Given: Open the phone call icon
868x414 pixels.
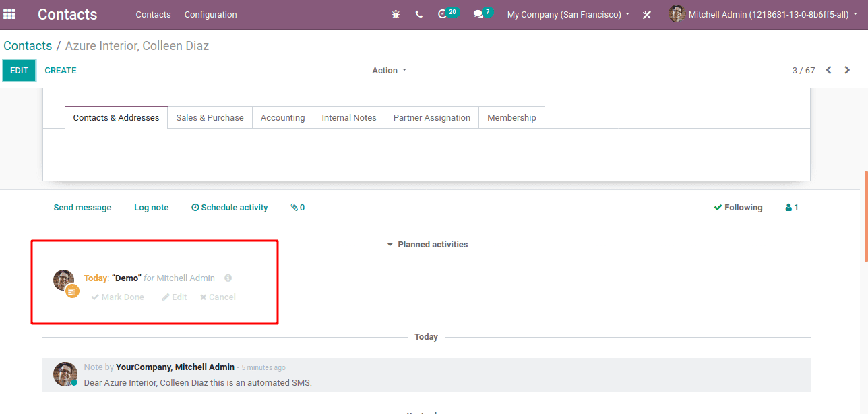Looking at the screenshot, I should 419,14.
